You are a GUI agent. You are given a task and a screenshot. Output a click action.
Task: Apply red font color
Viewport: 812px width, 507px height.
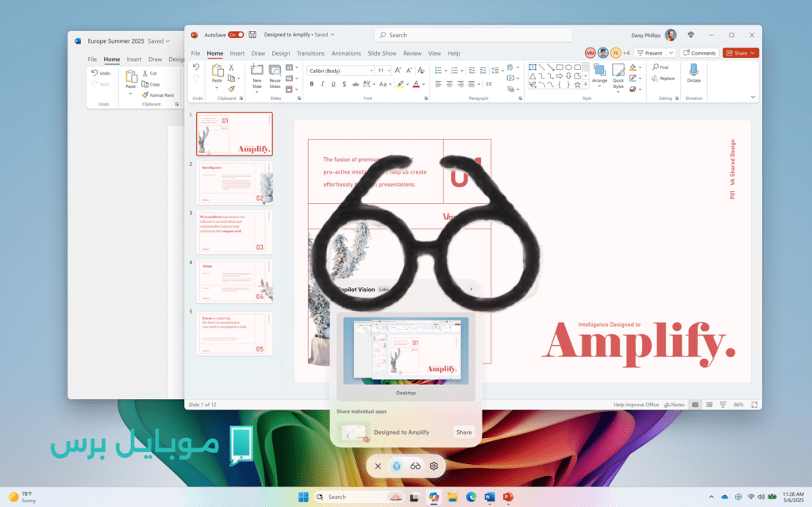pyautogui.click(x=416, y=84)
